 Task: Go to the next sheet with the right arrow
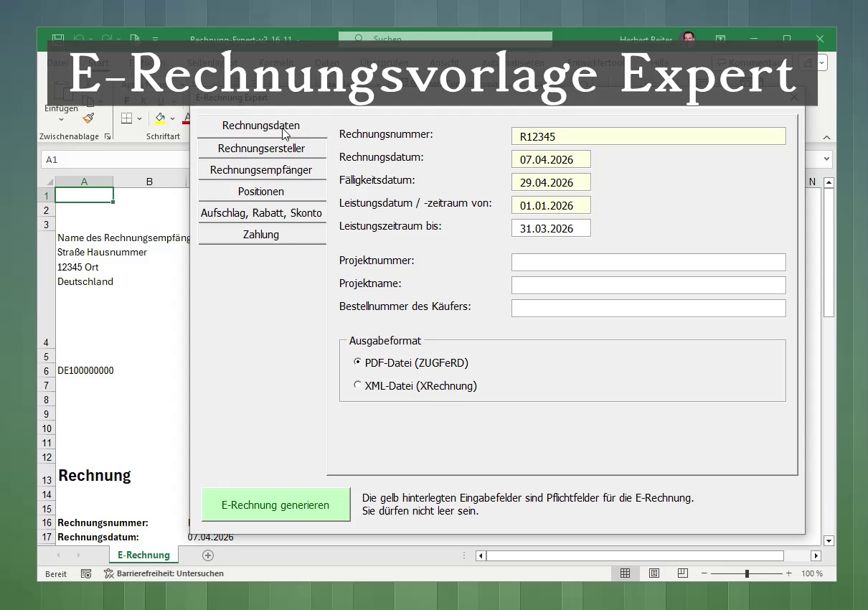click(79, 555)
